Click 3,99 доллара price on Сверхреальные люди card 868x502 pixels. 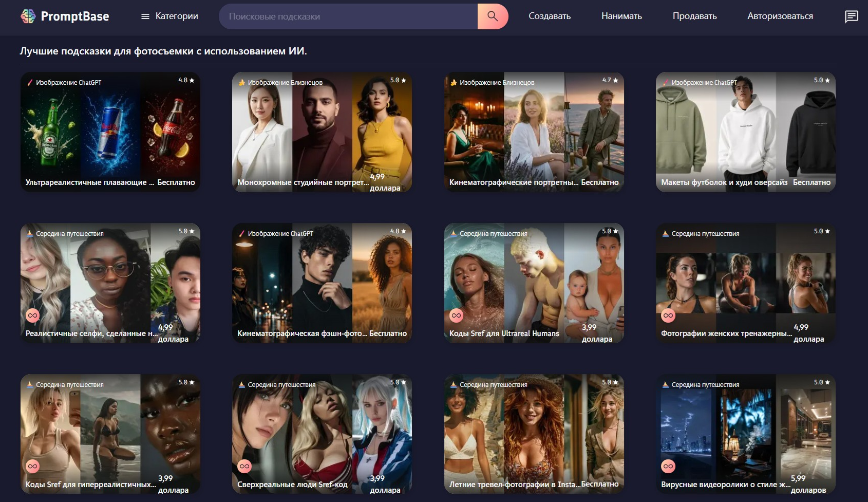tap(385, 484)
